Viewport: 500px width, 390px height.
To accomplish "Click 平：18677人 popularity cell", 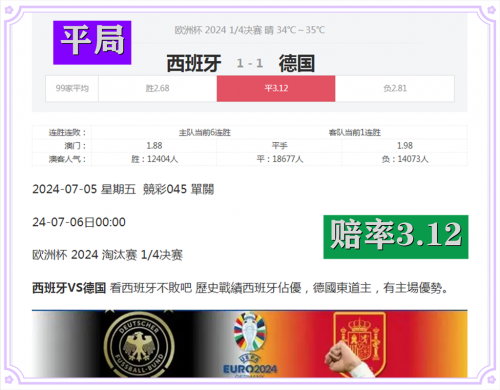I will [x=280, y=159].
